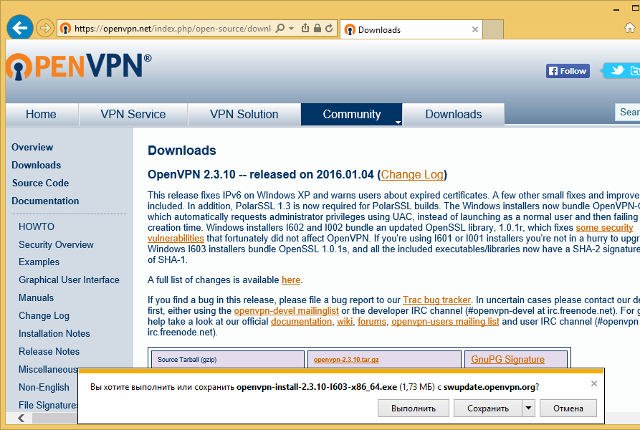Viewport: 640px width, 430px height.
Task: Open Non-English sidebar link
Action: point(44,388)
